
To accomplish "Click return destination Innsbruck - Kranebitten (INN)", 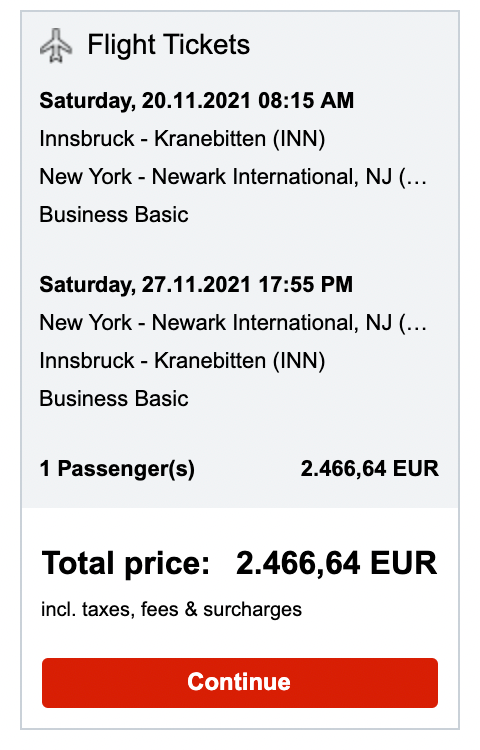I will [x=182, y=361].
